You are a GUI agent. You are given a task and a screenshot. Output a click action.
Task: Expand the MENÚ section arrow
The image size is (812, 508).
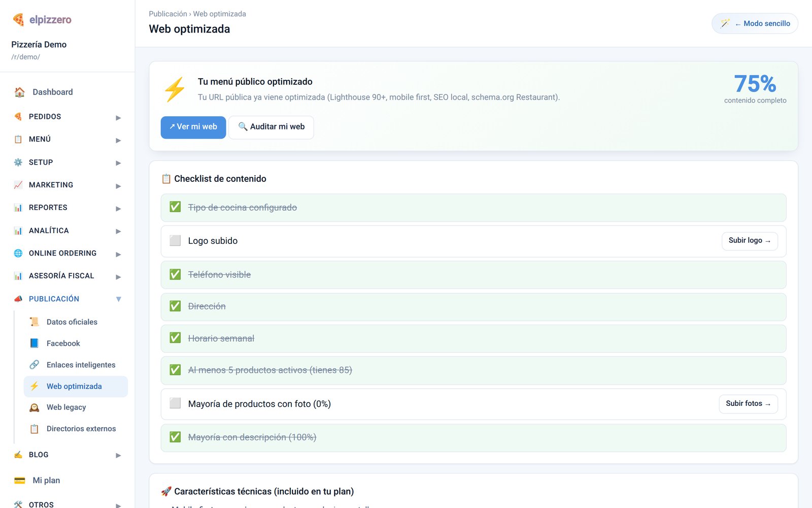coord(118,140)
